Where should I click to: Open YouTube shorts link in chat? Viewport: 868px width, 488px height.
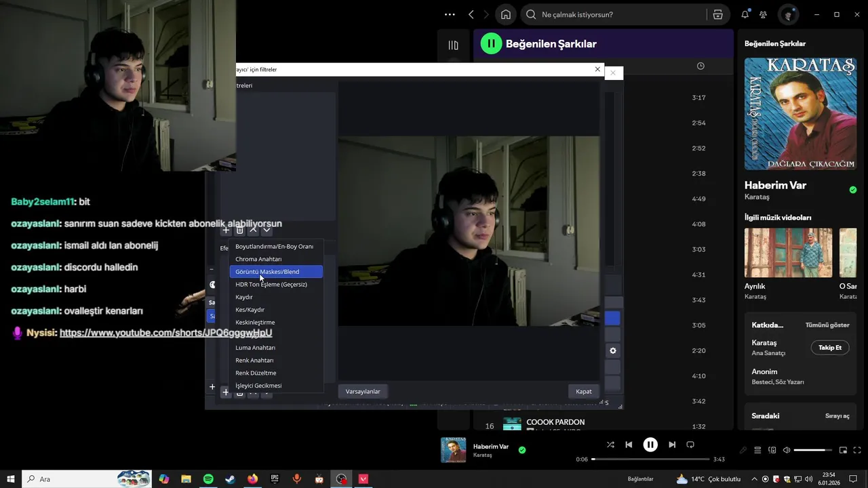pyautogui.click(x=166, y=333)
